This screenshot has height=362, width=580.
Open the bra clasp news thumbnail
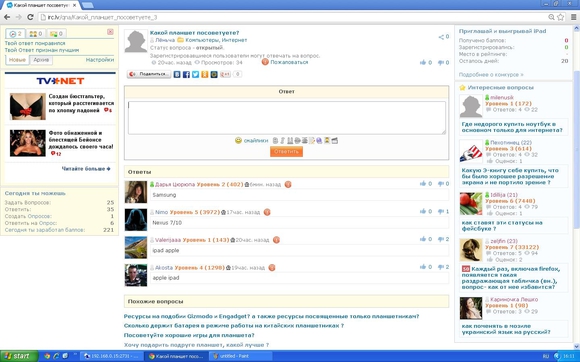pos(28,106)
